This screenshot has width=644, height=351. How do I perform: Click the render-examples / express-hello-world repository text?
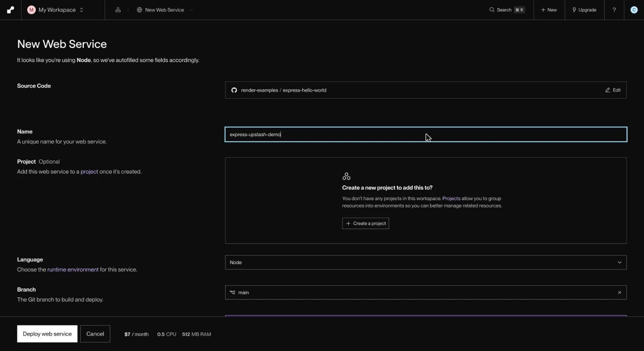[x=284, y=90]
